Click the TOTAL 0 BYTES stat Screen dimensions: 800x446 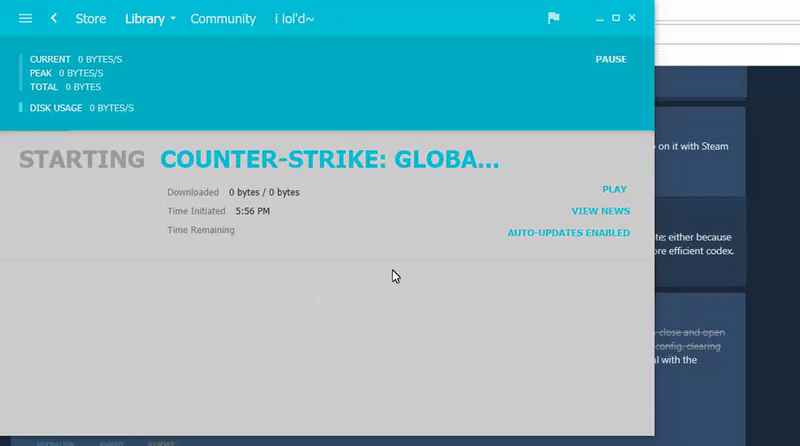[65, 87]
